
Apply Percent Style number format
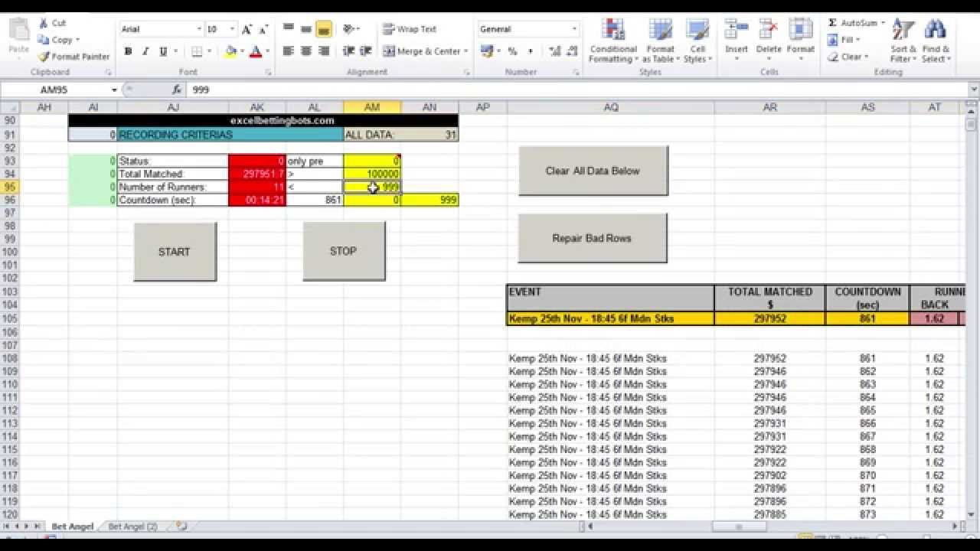tap(512, 51)
